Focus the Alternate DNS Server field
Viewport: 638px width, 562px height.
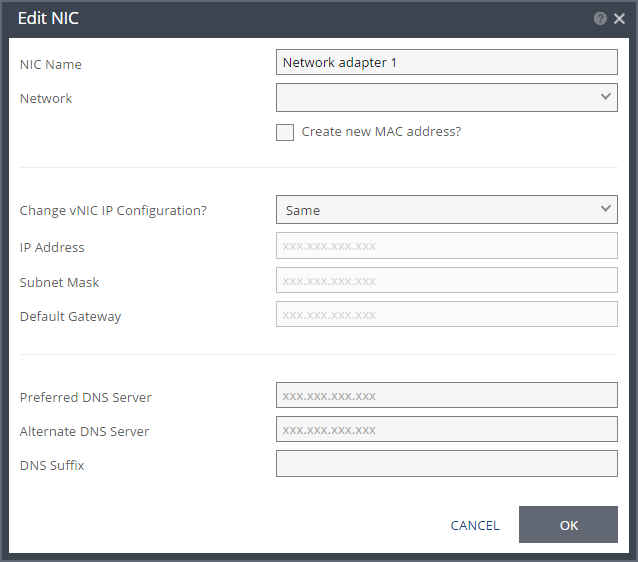447,429
